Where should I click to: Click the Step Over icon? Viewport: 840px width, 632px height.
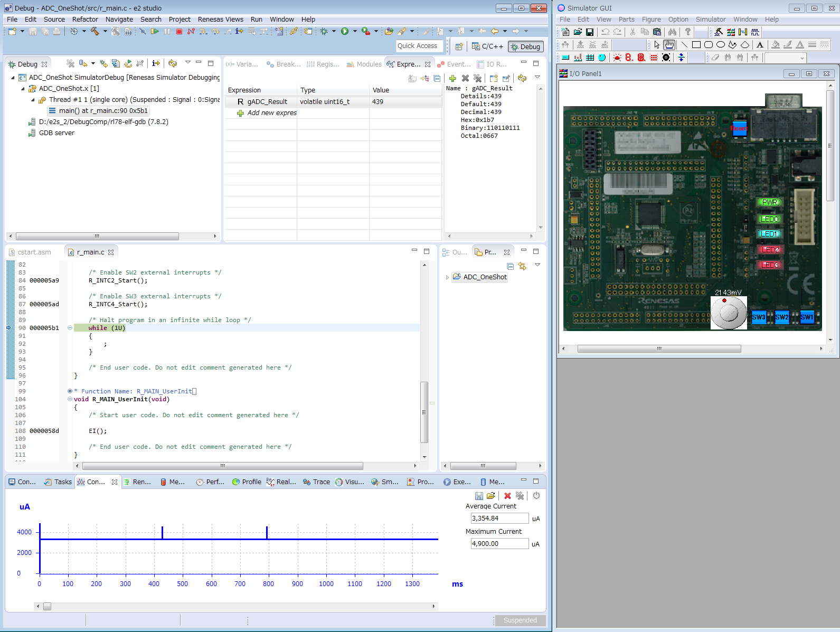click(215, 32)
